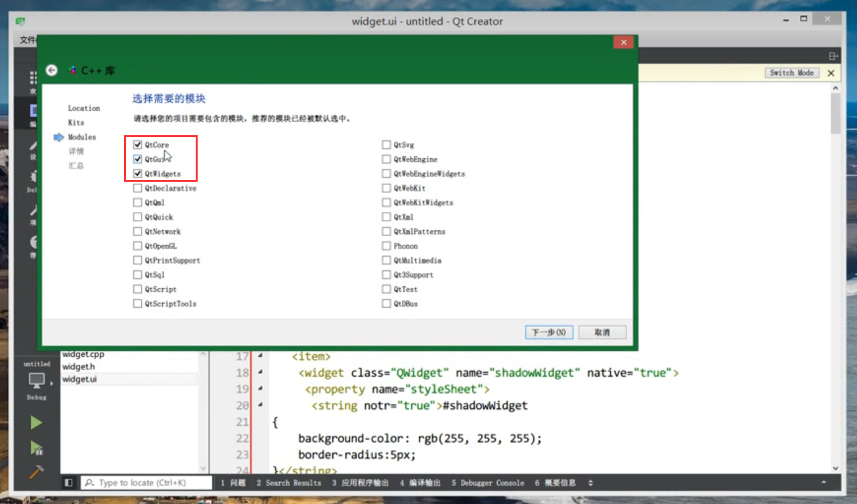Dismiss the yellow info bar with X

click(831, 73)
